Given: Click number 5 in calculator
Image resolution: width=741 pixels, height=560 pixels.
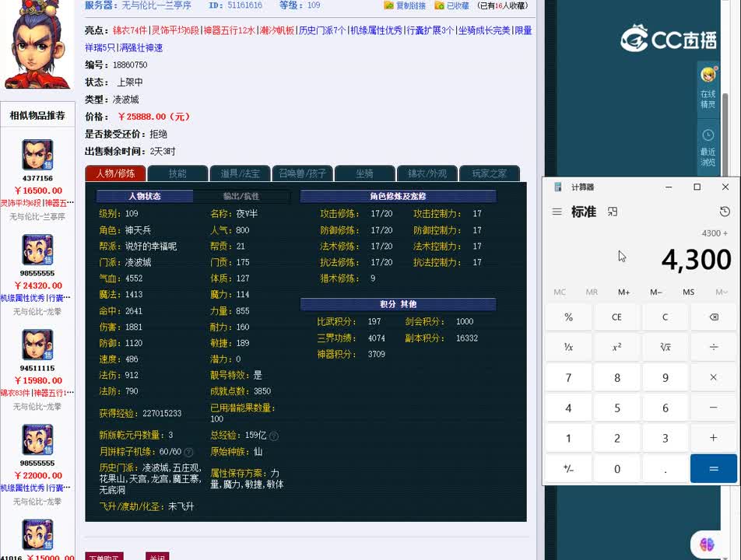Looking at the screenshot, I should pos(616,408).
